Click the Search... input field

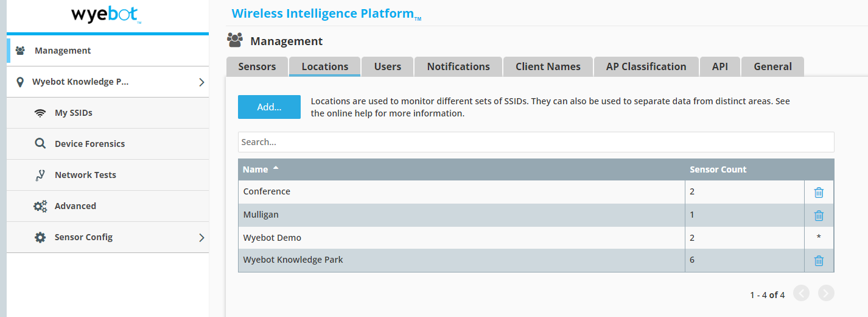pos(536,142)
